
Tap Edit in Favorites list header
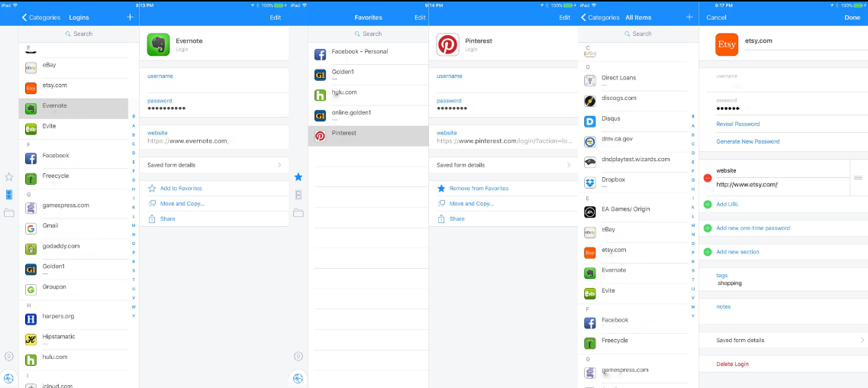pos(420,17)
